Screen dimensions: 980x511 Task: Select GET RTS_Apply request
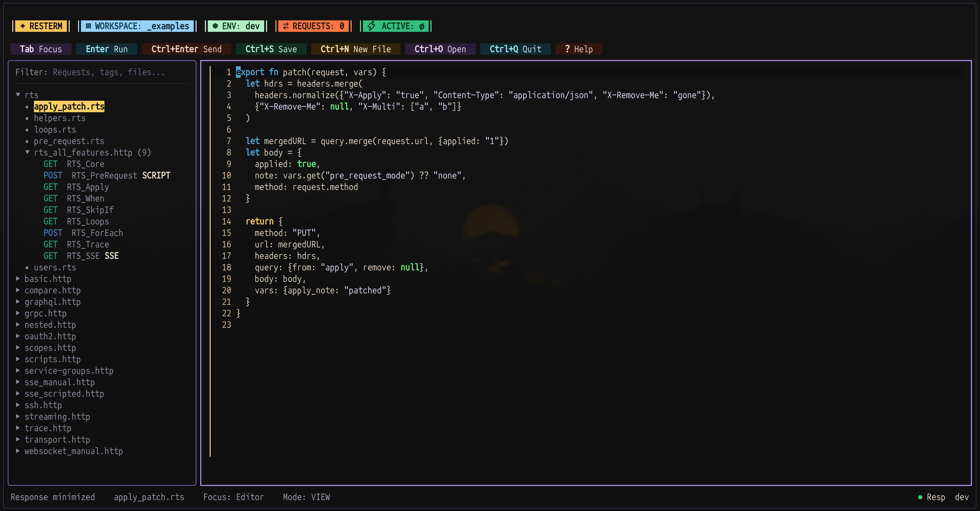pyautogui.click(x=76, y=187)
